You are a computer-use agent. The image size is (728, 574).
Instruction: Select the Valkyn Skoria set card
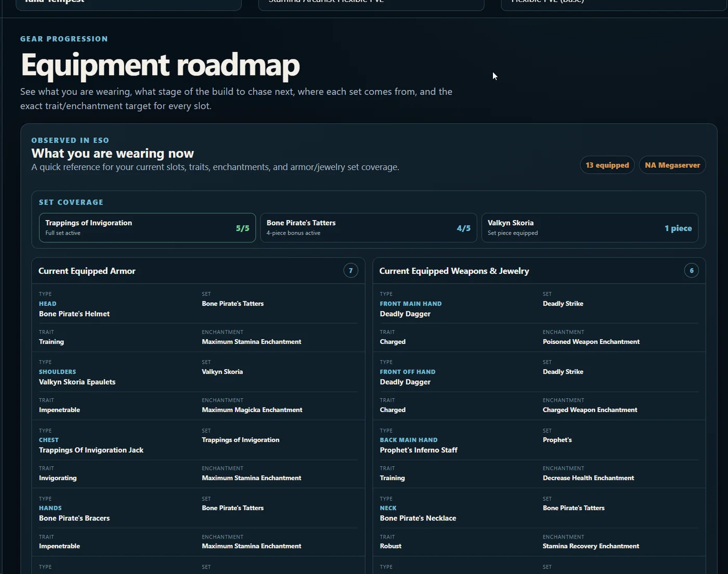click(590, 227)
